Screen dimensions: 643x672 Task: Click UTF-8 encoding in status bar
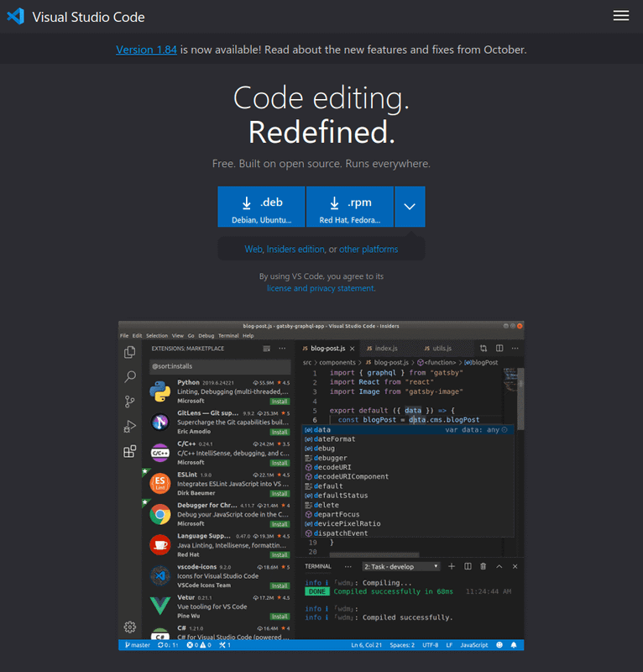[430, 645]
